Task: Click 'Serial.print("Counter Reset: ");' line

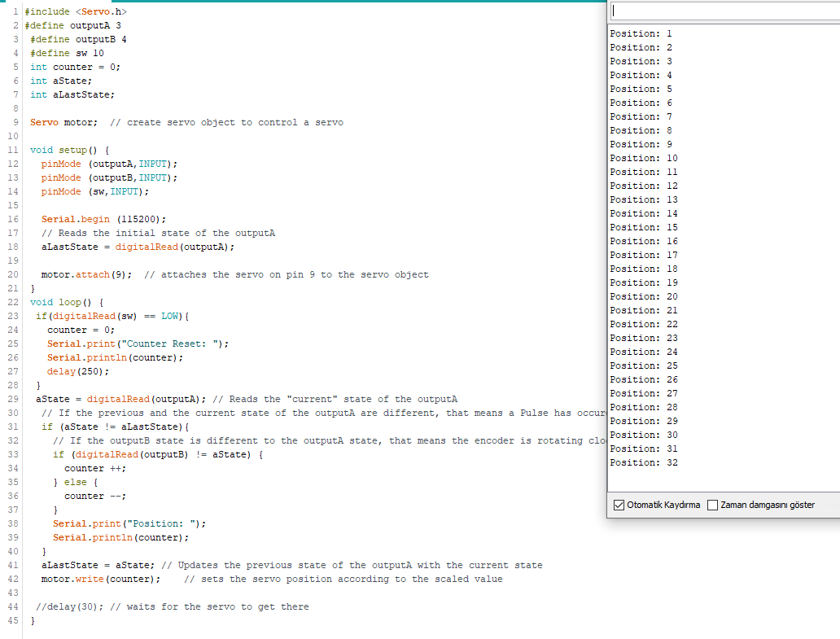Action: pyautogui.click(x=138, y=344)
